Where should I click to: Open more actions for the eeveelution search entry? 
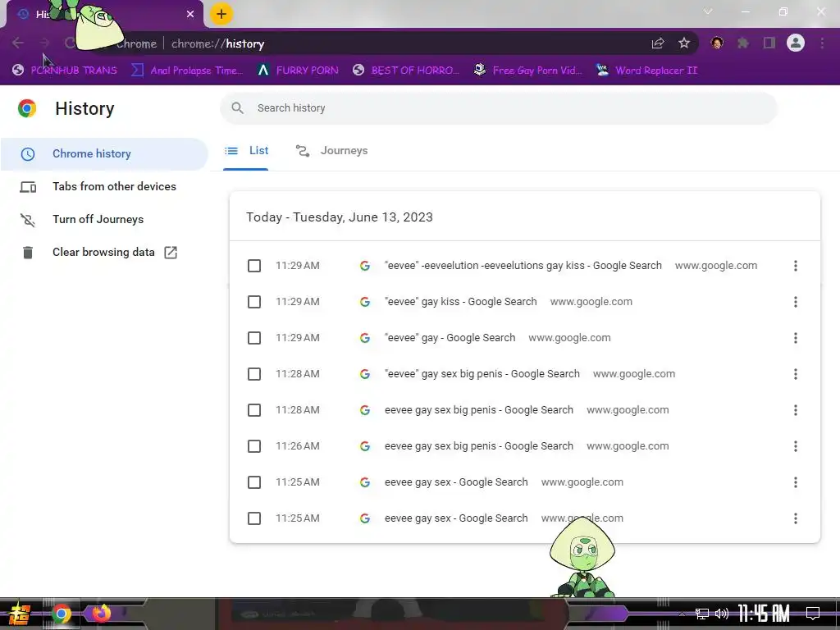pyautogui.click(x=796, y=266)
